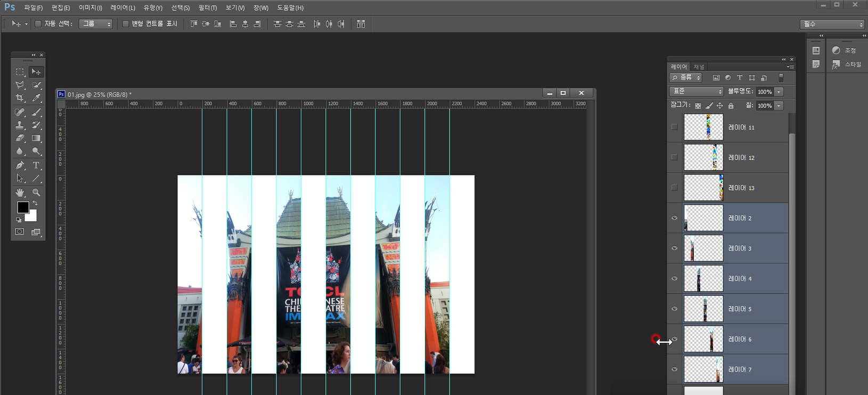Collapse the Layers panel to icons
The height and width of the screenshot is (395, 868).
[x=783, y=59]
